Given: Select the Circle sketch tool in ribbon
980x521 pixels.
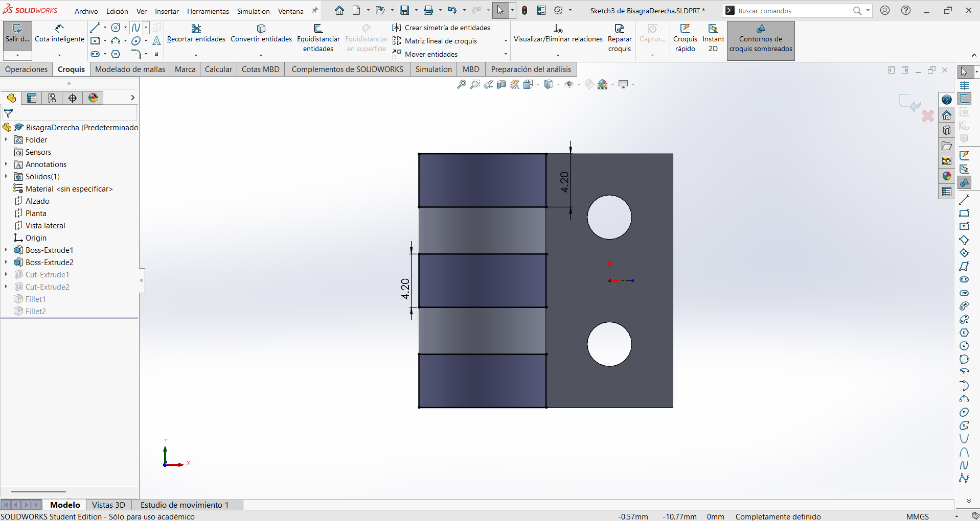Looking at the screenshot, I should point(116,28).
